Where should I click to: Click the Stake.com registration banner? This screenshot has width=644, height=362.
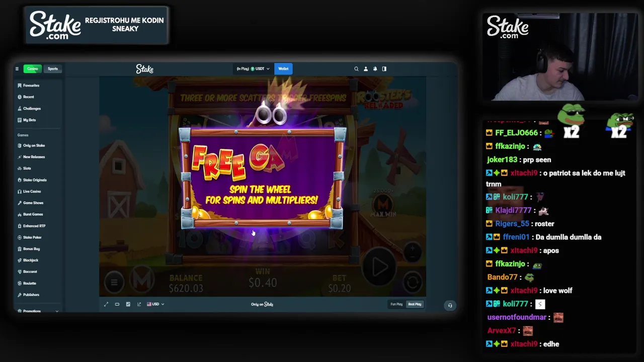pos(97,25)
